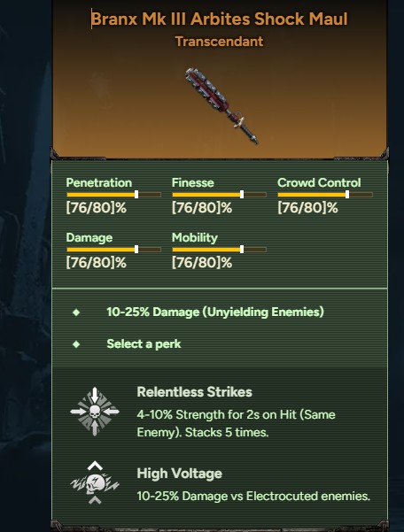Click the Transcendant rarity label
Screen dimensions: 404x532
click(220, 42)
